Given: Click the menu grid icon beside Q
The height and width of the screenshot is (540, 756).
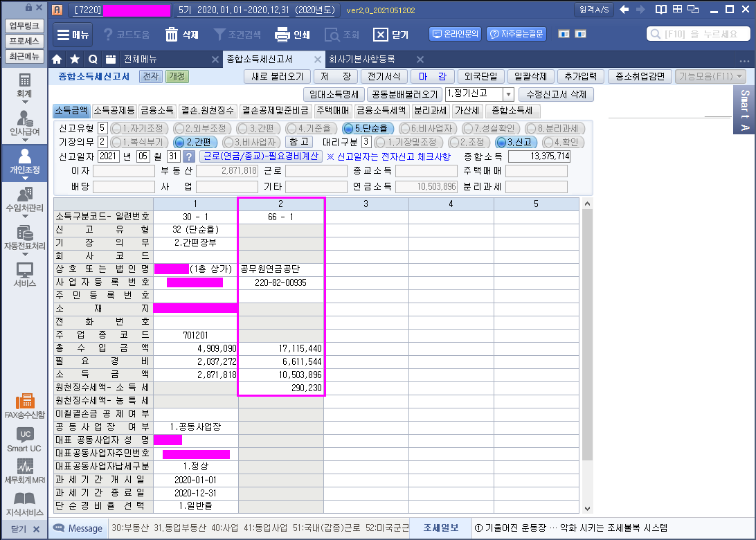Looking at the screenshot, I should coord(111,60).
